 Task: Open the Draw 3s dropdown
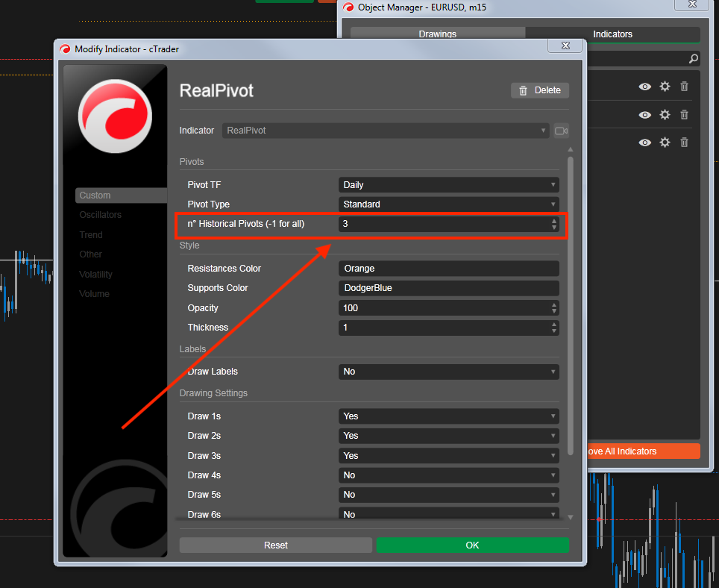click(448, 455)
